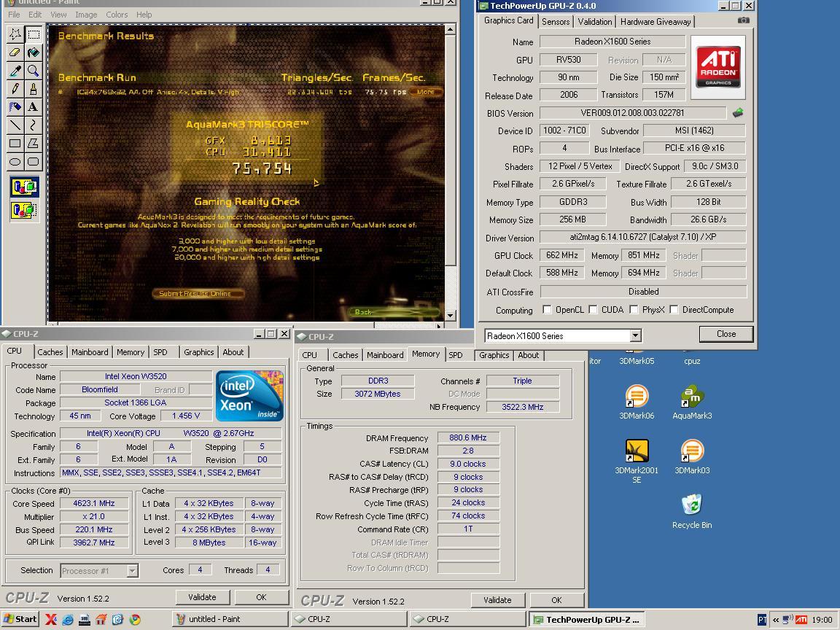Open the 3DMark06 desktop shortcut
This screenshot has width=840, height=630.
(637, 402)
